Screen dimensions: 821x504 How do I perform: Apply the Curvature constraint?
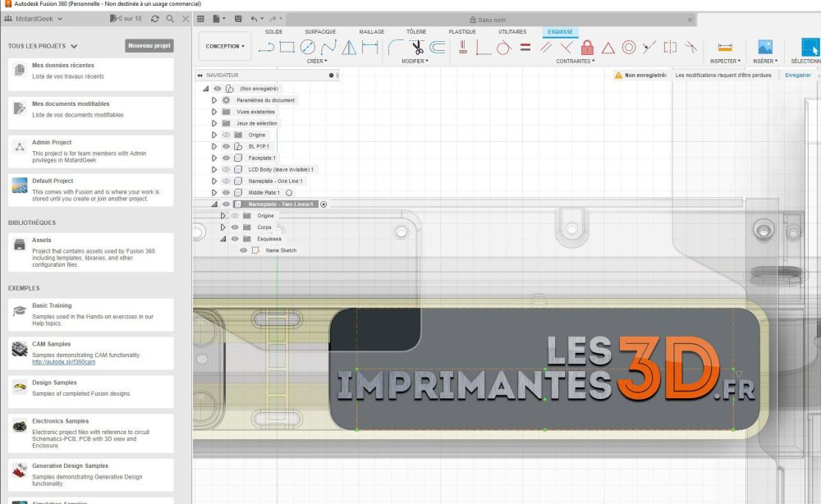click(690, 48)
